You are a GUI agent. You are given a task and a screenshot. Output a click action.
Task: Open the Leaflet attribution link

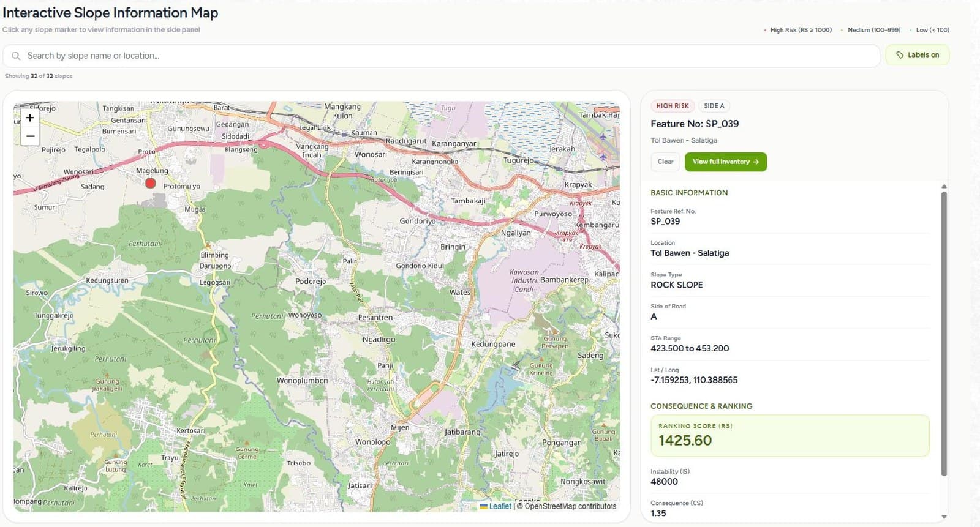pyautogui.click(x=500, y=506)
